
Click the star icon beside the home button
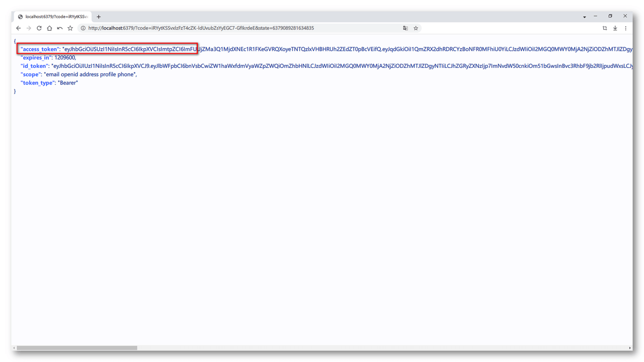tap(70, 28)
